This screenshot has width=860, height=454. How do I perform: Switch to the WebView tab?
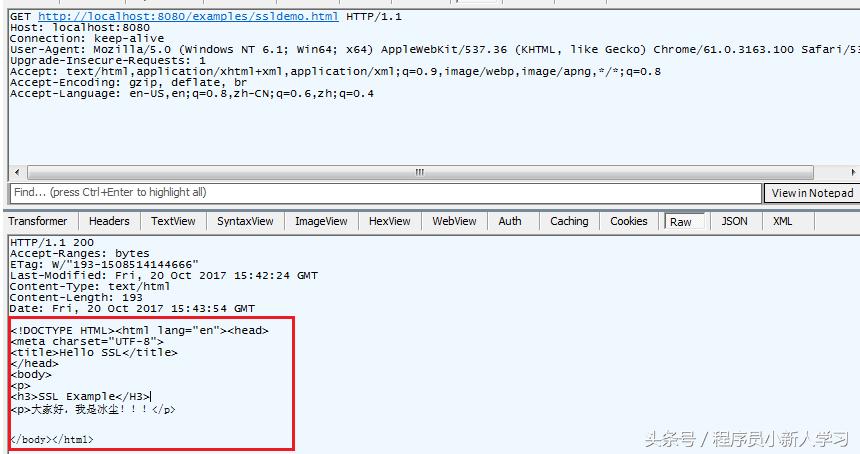454,222
